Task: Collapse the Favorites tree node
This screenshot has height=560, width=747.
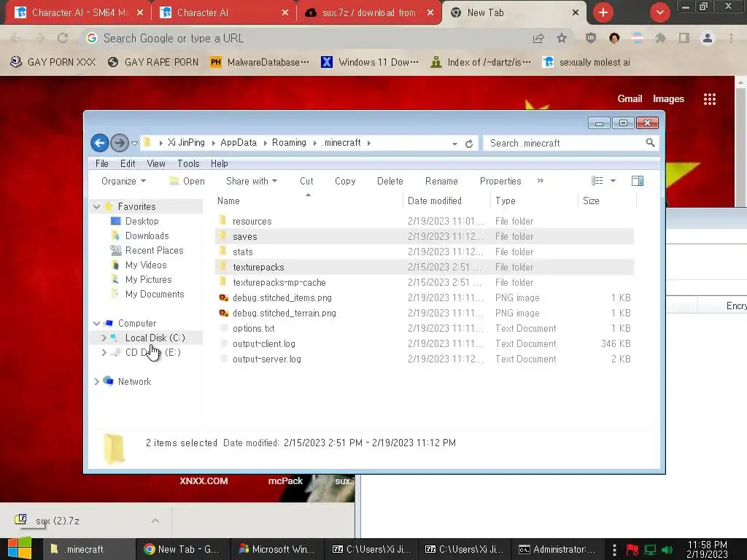Action: pyautogui.click(x=97, y=206)
